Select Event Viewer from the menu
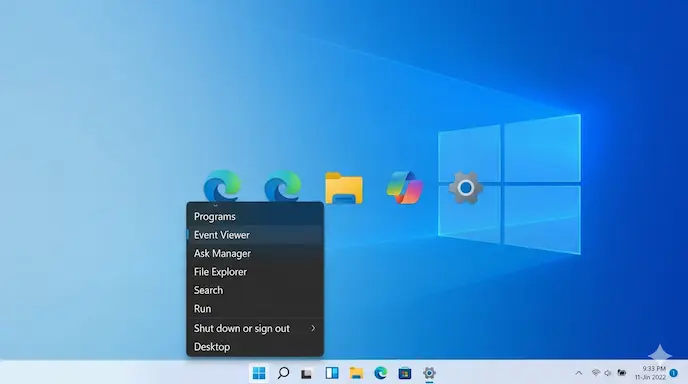 tap(255, 235)
